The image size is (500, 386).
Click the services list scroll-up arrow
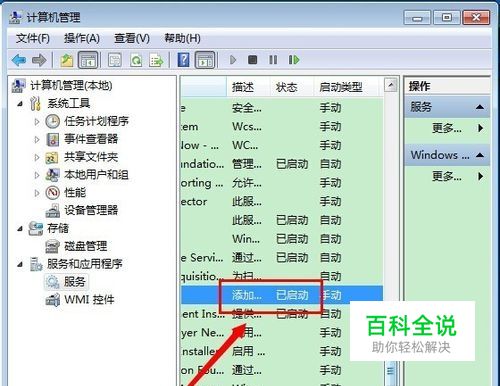coord(390,85)
